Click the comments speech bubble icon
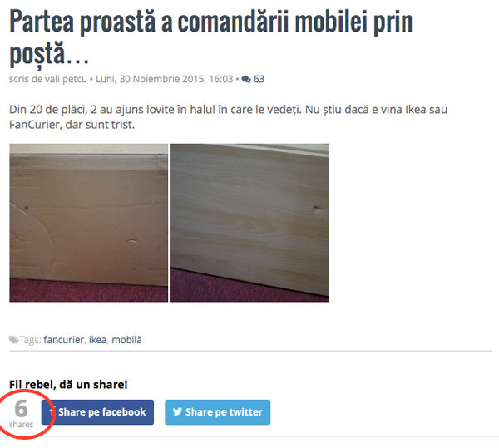Viewport: 499px width, 448px height. [x=246, y=79]
